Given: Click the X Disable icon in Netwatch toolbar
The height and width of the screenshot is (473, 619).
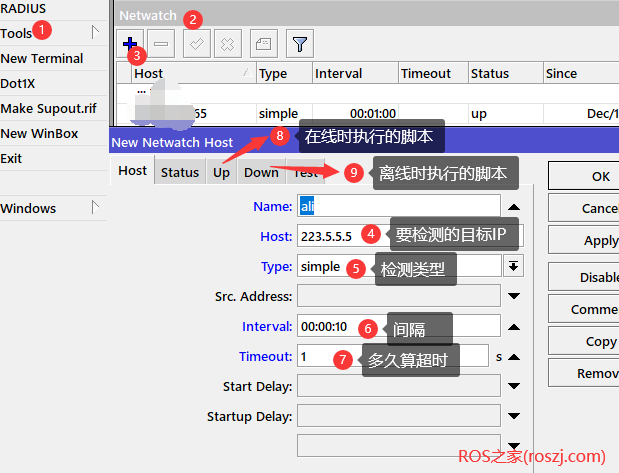Looking at the screenshot, I should click(x=227, y=43).
